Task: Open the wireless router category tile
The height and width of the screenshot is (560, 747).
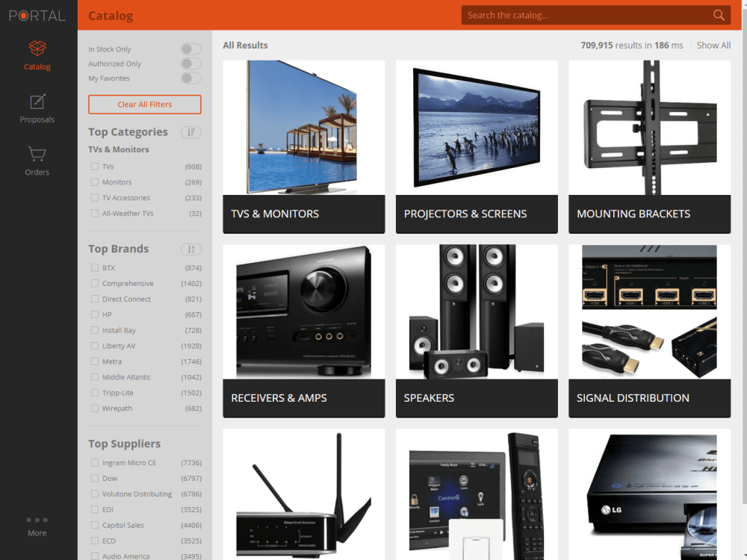Action: point(304,494)
